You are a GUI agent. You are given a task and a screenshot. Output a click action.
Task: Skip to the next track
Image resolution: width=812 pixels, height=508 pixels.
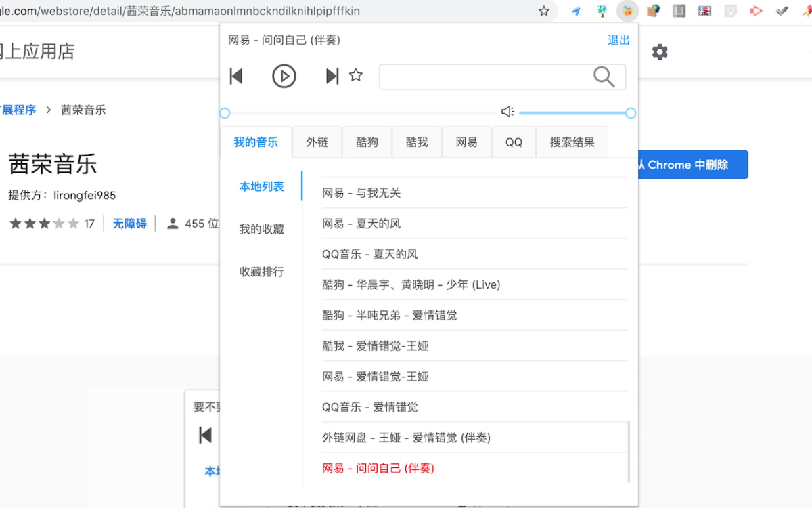[332, 76]
